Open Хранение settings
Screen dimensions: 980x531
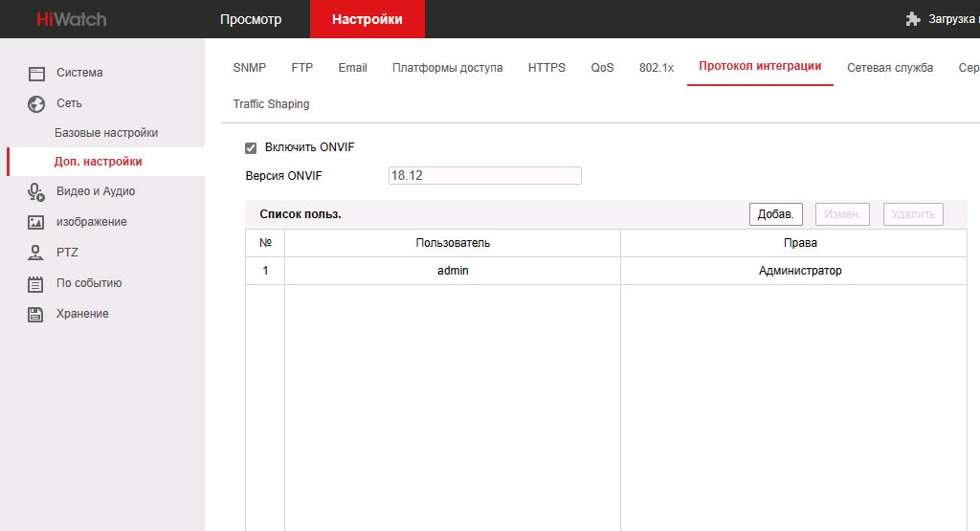[82, 314]
